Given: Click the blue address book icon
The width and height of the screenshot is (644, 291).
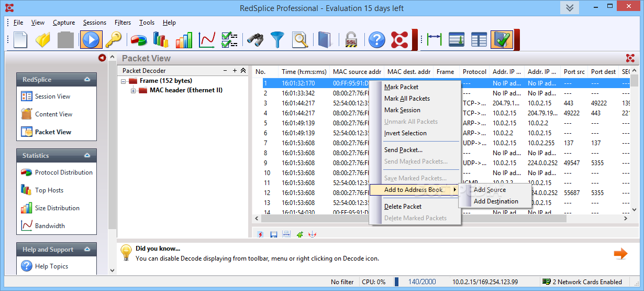Looking at the screenshot, I should pos(325,40).
